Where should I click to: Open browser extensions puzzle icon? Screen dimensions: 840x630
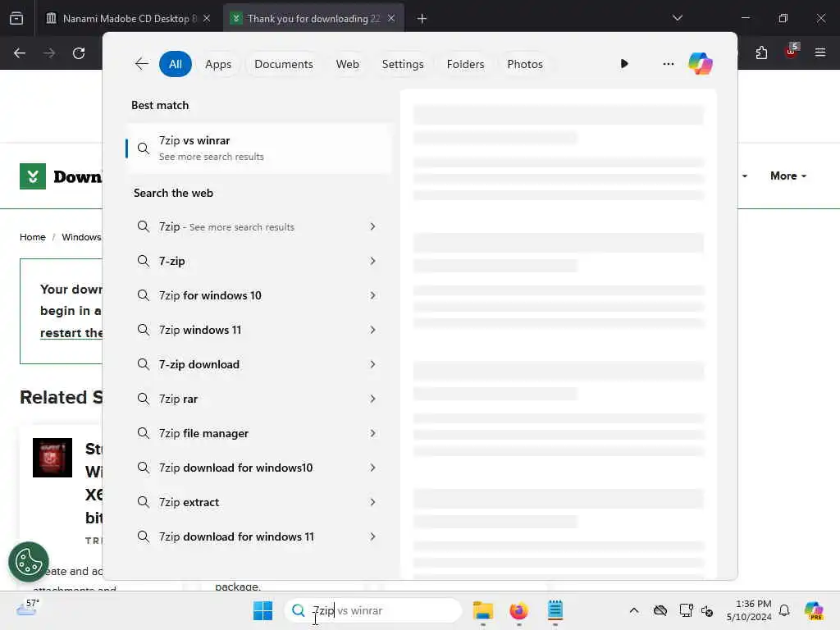pyautogui.click(x=761, y=52)
